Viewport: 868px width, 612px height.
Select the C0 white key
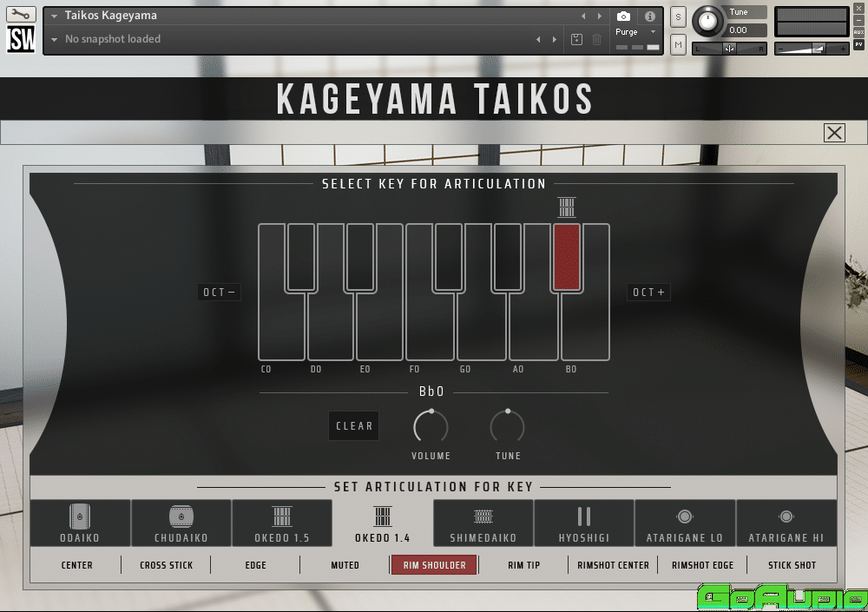(281, 326)
